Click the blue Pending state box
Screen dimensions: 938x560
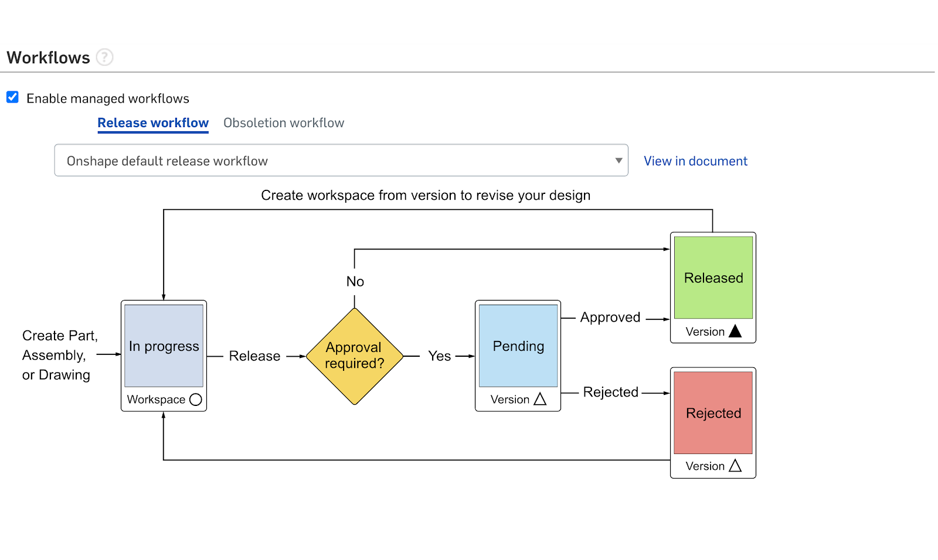[x=518, y=346]
